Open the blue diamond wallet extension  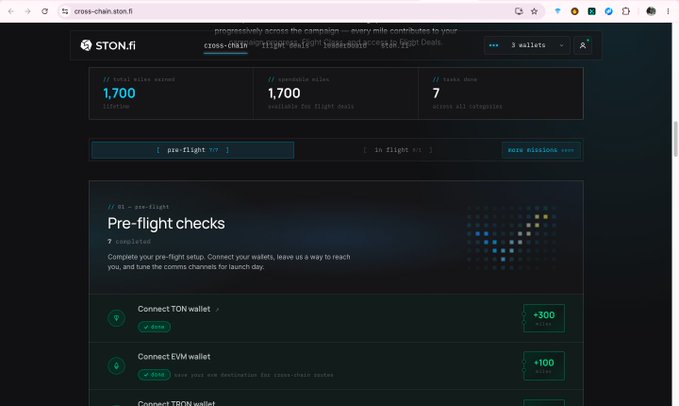coord(557,11)
